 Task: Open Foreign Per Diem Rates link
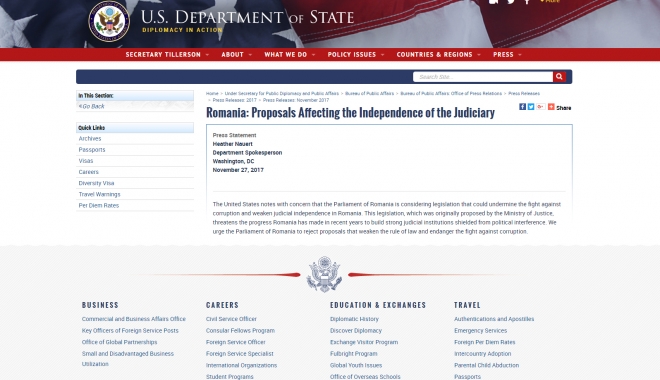[484, 342]
